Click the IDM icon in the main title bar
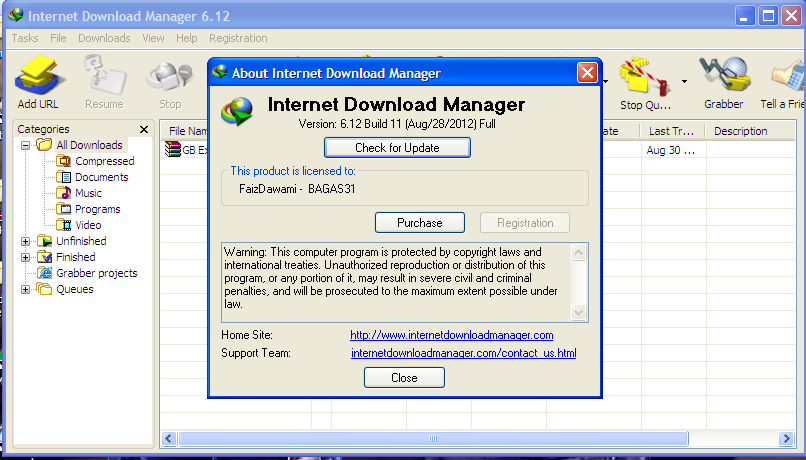This screenshot has width=806, height=460. point(15,15)
